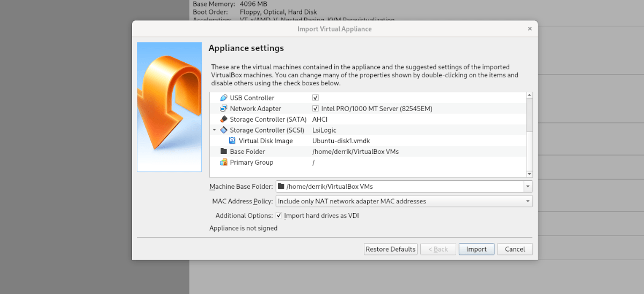Select the Base Folder path value
The height and width of the screenshot is (294, 644).
coord(355,152)
